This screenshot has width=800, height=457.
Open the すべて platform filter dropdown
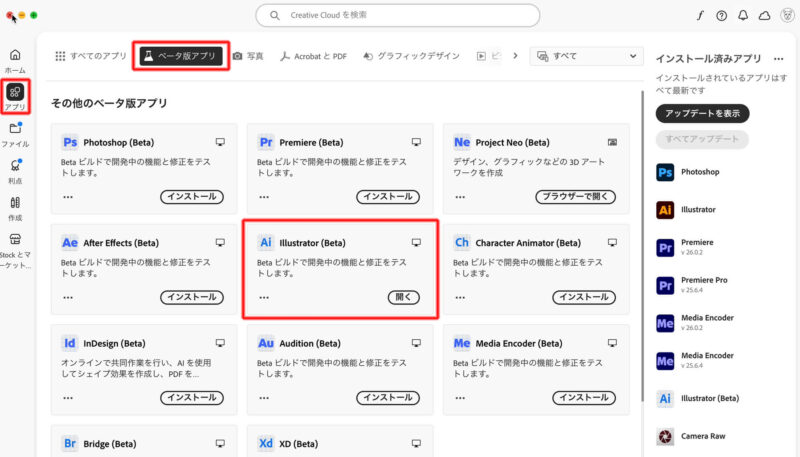click(587, 56)
